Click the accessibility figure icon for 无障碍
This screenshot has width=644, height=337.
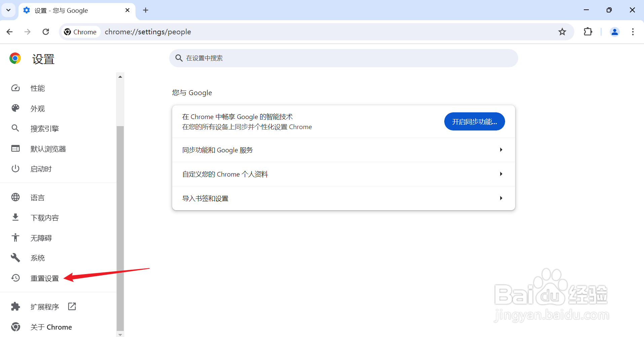[x=15, y=237]
